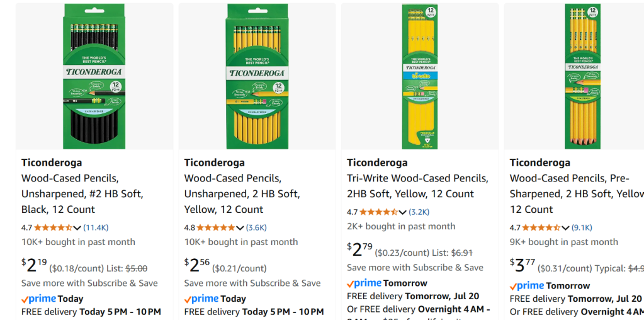This screenshot has height=320, width=644.
Task: Open yellow unsharpened pencils product image
Action: click(257, 76)
